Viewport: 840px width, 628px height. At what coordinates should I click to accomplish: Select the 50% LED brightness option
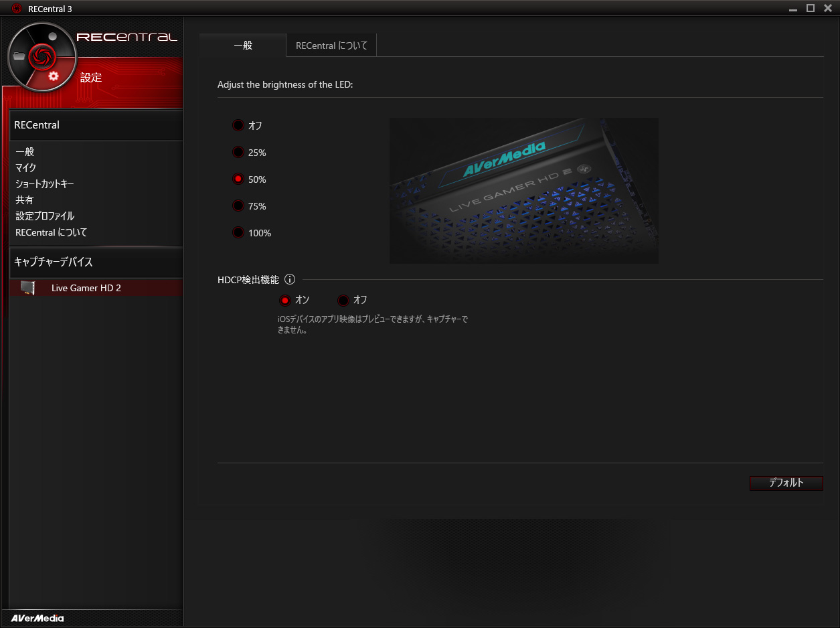(x=238, y=179)
